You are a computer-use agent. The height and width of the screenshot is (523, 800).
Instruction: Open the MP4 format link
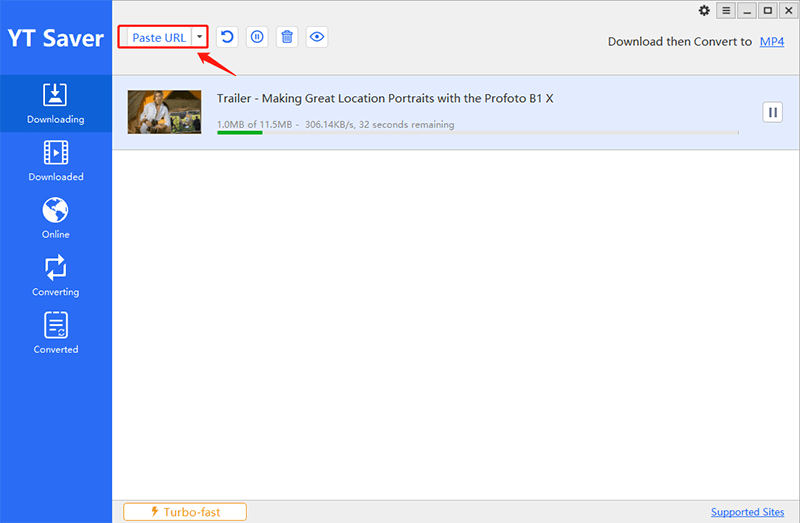tap(771, 42)
